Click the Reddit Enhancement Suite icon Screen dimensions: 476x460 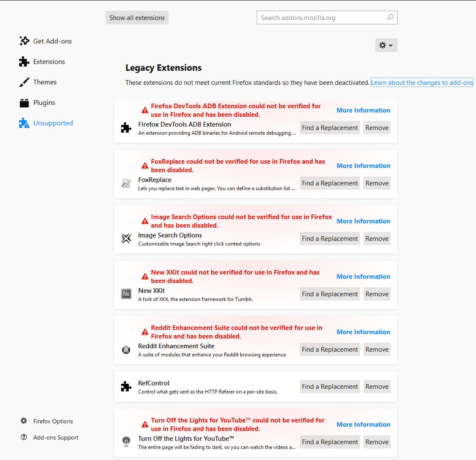[126, 349]
